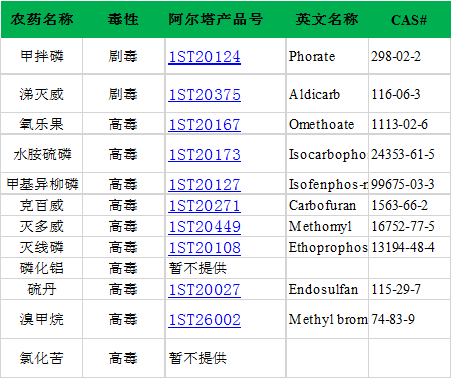Image resolution: width=452 pixels, height=379 pixels.
Task: Open product link 1ST20173
Action: tap(204, 155)
